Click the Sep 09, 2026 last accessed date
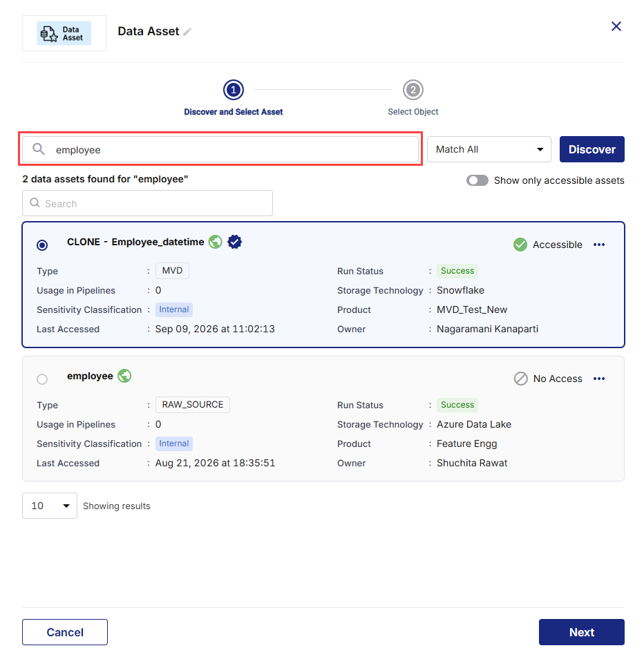 (215, 329)
